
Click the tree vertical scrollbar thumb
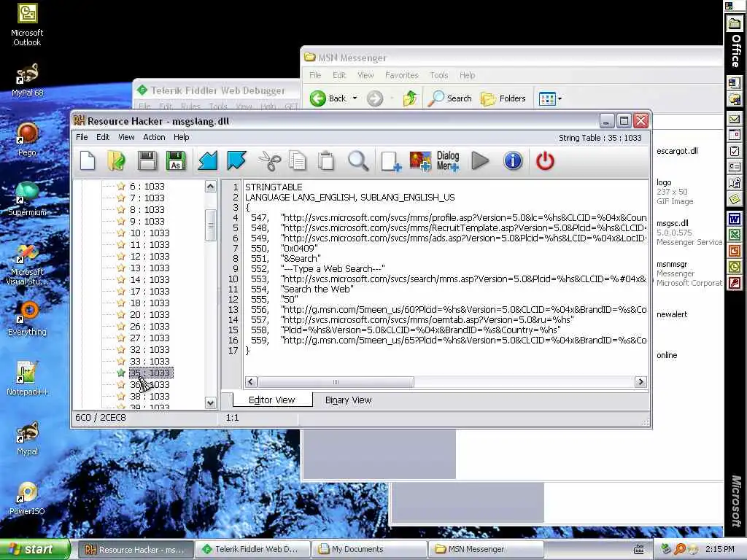coord(211,225)
